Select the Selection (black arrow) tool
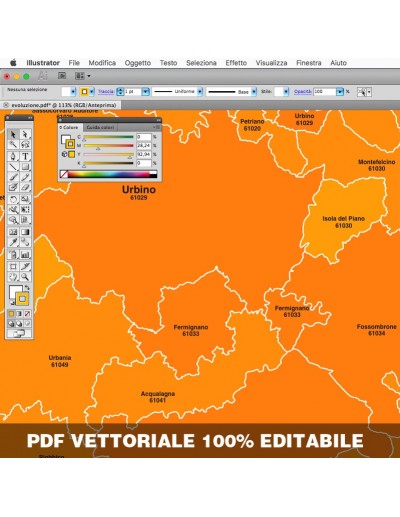The width and height of the screenshot is (400, 517). tap(13, 134)
